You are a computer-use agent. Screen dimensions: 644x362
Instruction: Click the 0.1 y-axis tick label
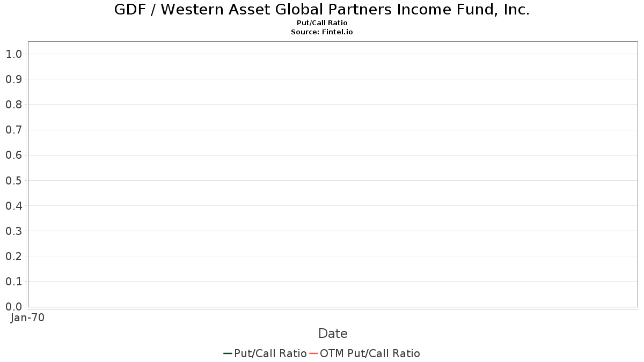(13, 282)
